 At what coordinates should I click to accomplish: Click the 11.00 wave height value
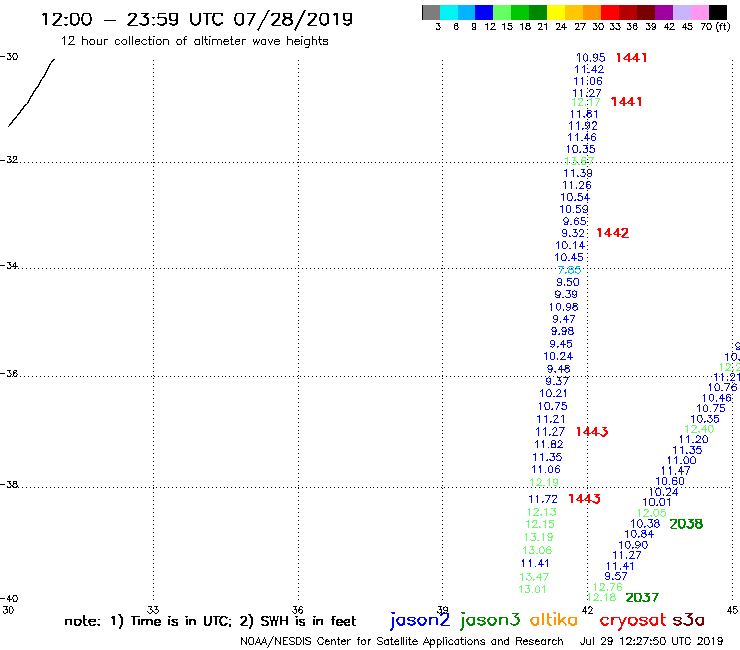[x=681, y=460]
